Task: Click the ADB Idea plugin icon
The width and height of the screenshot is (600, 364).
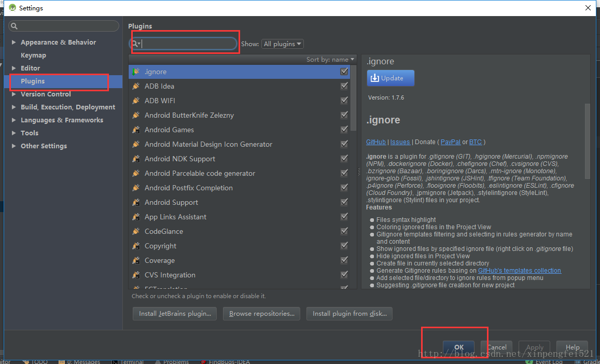Action: (x=136, y=86)
